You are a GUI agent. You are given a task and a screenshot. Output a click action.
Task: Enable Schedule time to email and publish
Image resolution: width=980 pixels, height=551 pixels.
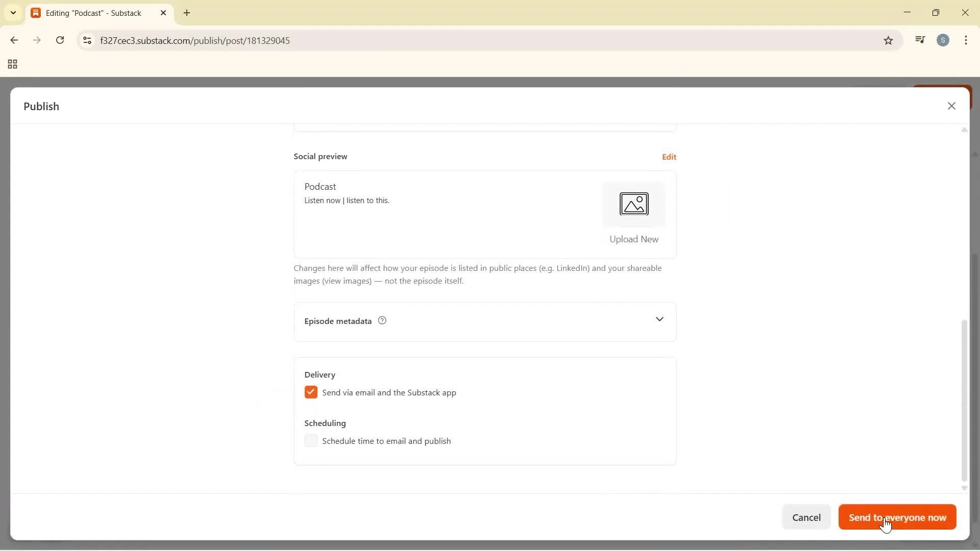[311, 441]
